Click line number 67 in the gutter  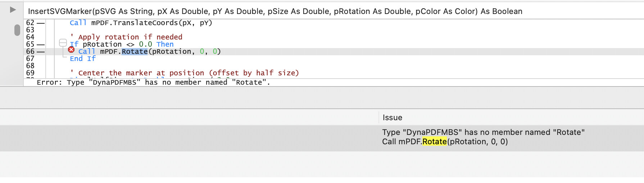tap(30, 59)
